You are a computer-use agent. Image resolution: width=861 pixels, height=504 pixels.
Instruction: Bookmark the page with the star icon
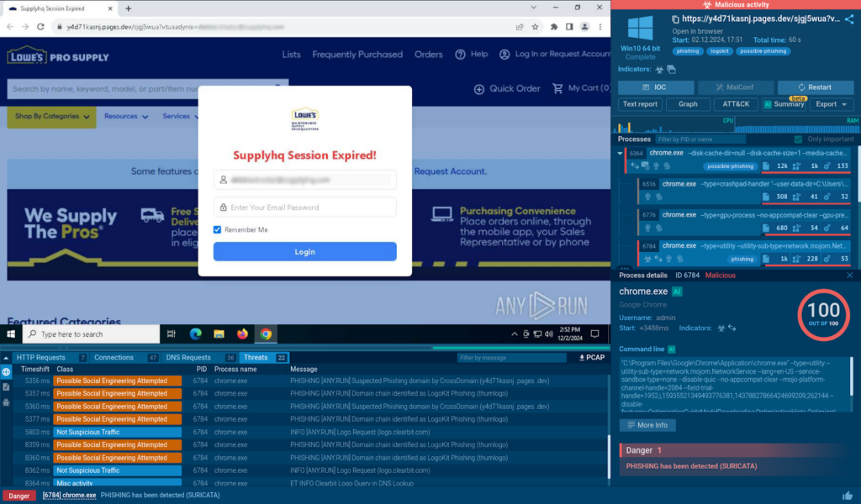[536, 27]
